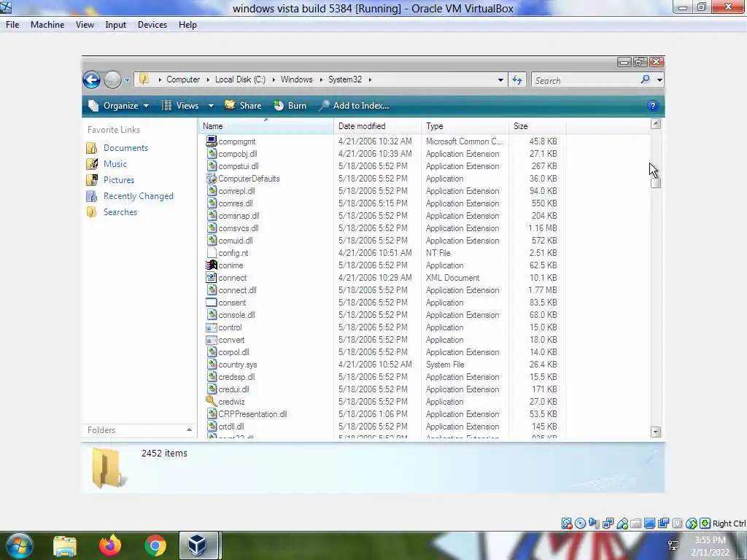Image resolution: width=747 pixels, height=560 pixels.
Task: Click the Share toolbar button
Action: tap(243, 106)
